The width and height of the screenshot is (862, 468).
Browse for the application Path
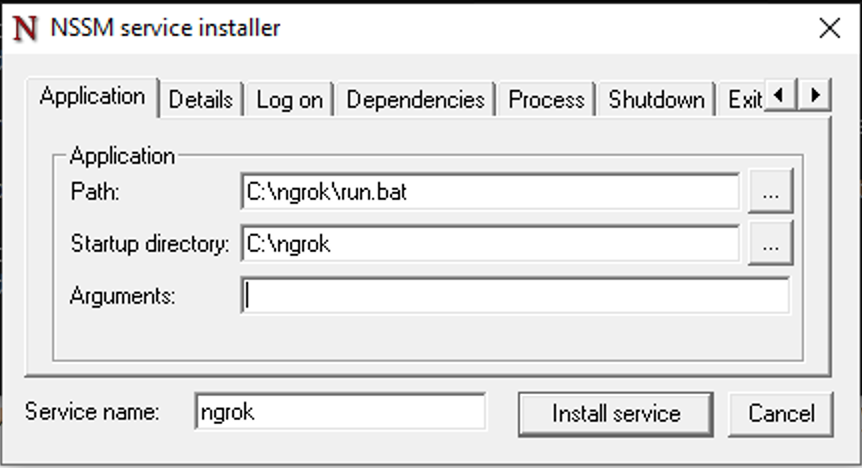pyautogui.click(x=769, y=192)
